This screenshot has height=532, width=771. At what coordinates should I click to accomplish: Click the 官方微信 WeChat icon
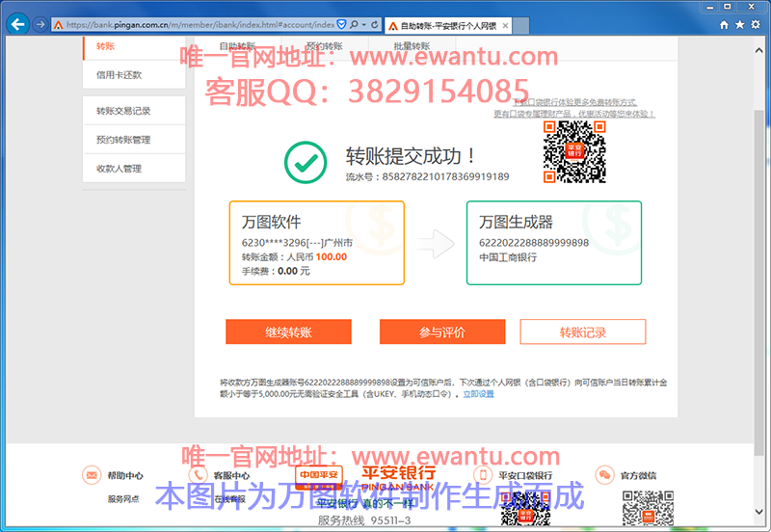coord(604,475)
